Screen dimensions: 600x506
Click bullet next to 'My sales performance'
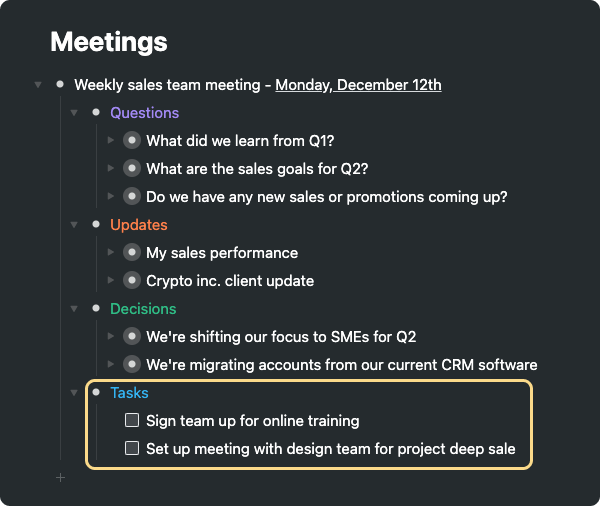(131, 253)
